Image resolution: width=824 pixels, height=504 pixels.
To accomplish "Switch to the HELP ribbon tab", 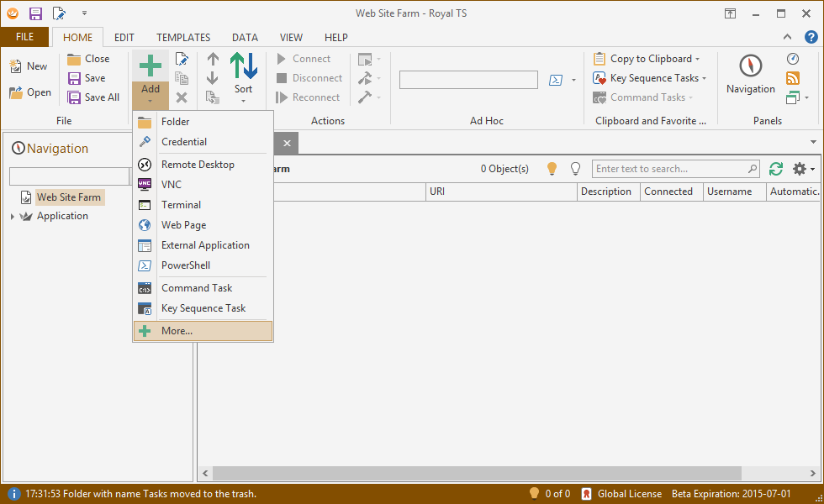I will tap(335, 37).
